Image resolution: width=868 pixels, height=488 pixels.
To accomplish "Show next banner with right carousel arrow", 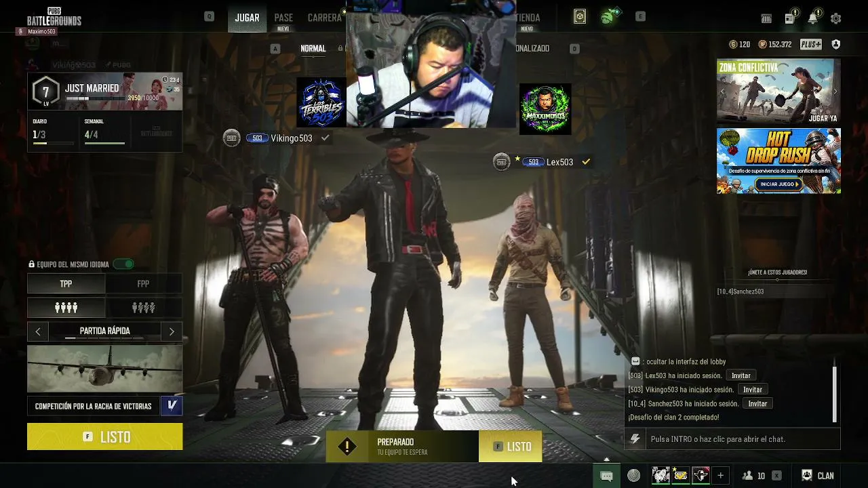I will [x=835, y=91].
